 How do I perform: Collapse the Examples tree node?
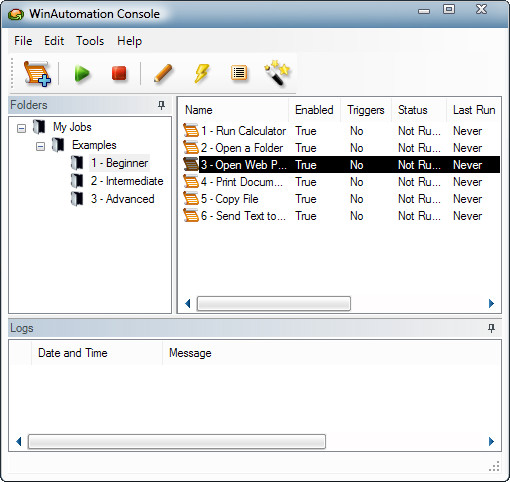coord(40,146)
